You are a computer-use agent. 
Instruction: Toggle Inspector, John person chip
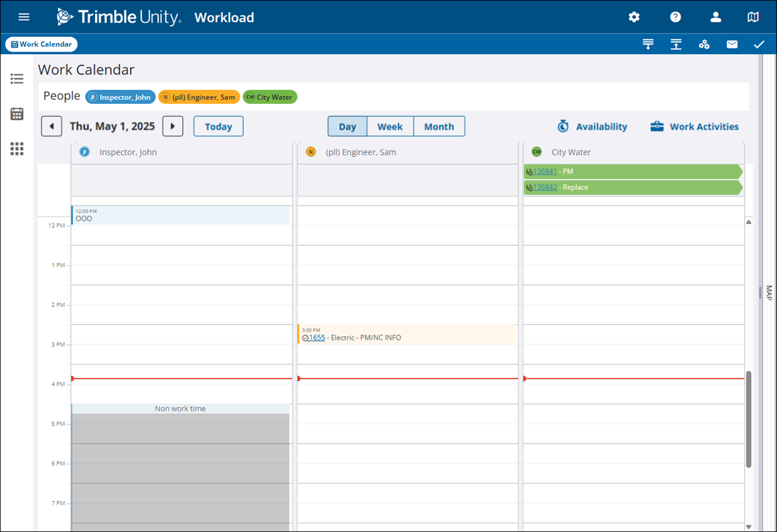pyautogui.click(x=121, y=97)
